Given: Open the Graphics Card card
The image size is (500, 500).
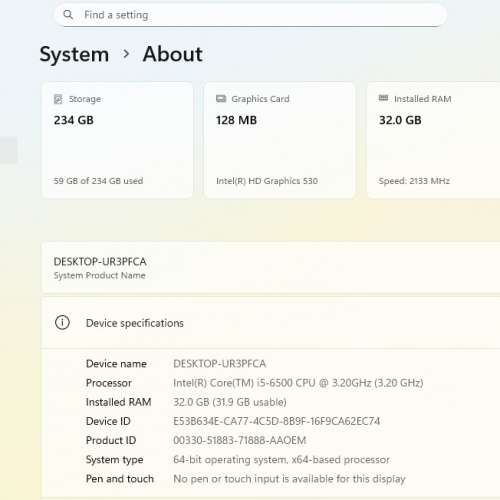Looking at the screenshot, I should pos(280,140).
